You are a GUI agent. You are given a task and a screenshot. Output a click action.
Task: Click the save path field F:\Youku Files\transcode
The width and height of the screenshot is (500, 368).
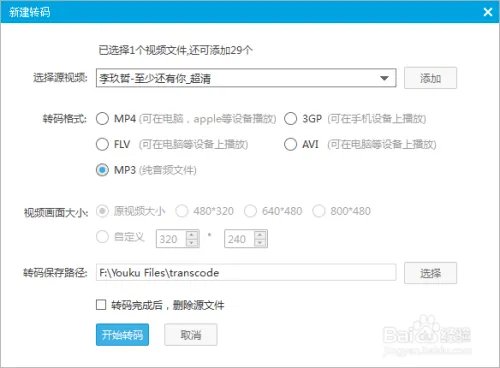(246, 273)
